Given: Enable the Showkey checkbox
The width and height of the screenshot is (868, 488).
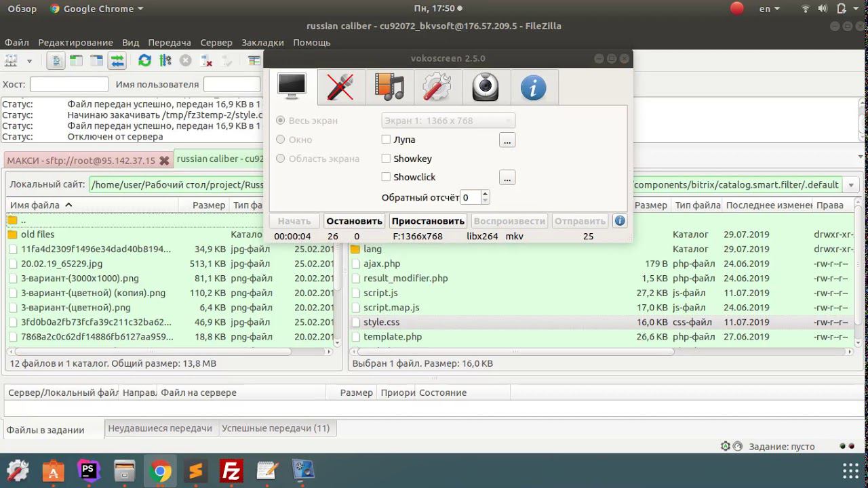Looking at the screenshot, I should (x=386, y=159).
